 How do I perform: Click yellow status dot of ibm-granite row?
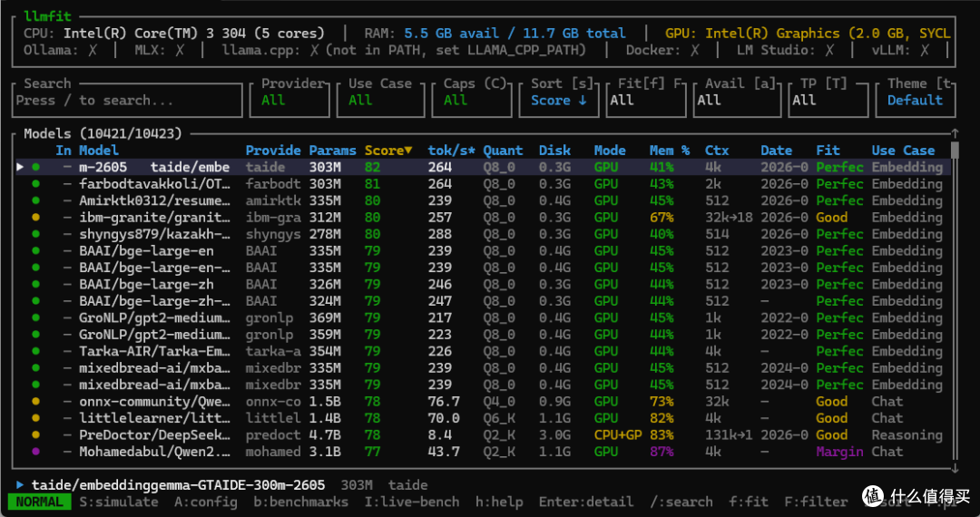point(35,218)
